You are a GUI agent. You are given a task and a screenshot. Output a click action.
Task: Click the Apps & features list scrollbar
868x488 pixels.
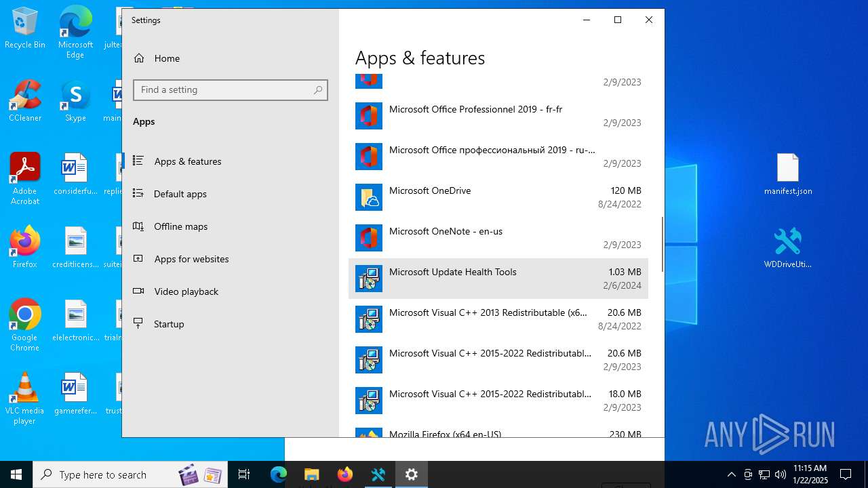coord(662,244)
